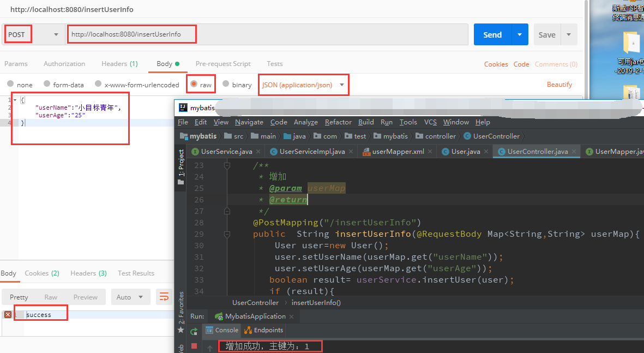Screen dimensions: 644x353
Task: Expand the Save button dropdown arrow
Action: [569, 34]
